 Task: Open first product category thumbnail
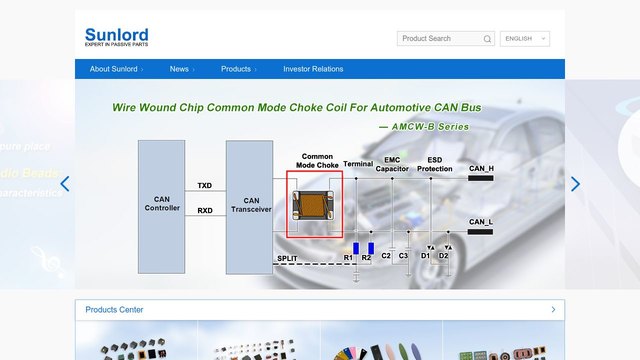point(136,340)
